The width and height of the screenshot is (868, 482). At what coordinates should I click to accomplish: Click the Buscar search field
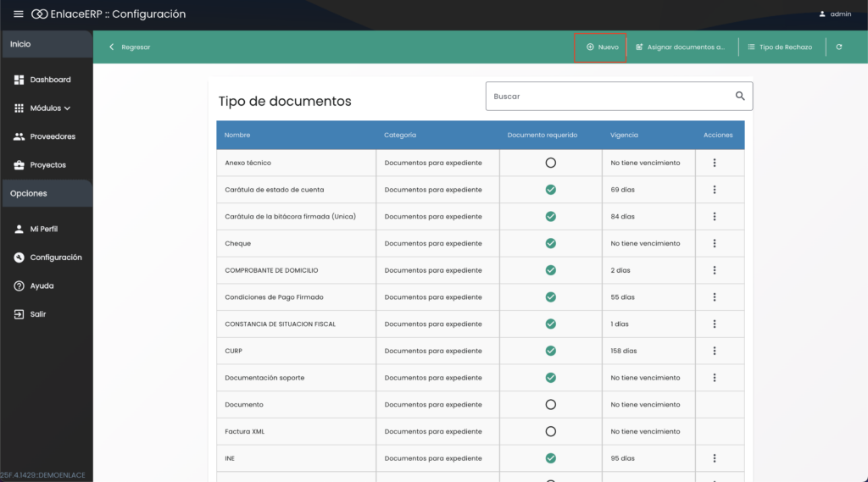tap(606, 97)
